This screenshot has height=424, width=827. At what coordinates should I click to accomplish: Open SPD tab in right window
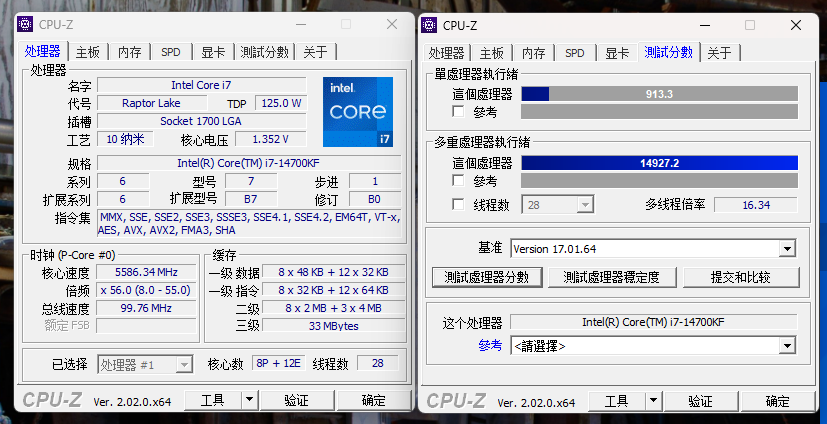(x=575, y=53)
